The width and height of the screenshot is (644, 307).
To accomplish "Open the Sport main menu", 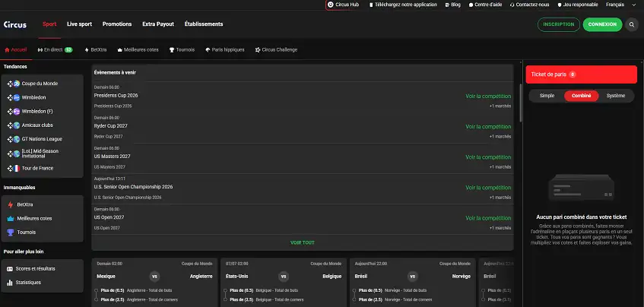I will tap(49, 24).
